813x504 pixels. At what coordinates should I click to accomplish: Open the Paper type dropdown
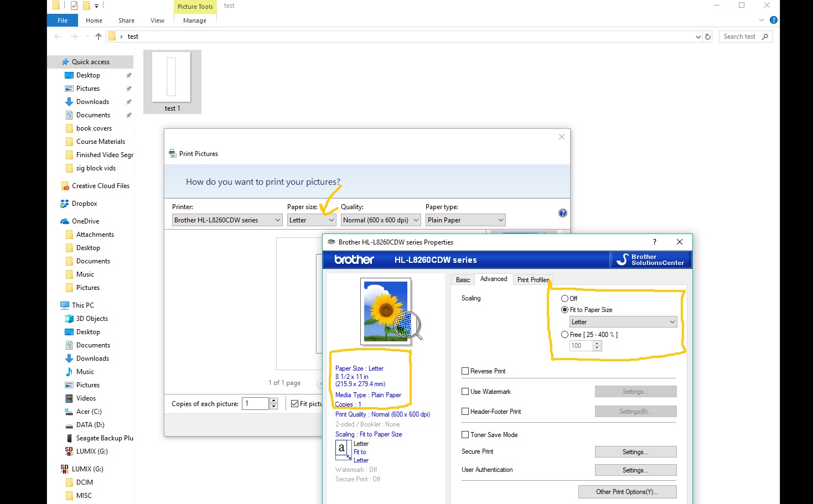tap(465, 220)
